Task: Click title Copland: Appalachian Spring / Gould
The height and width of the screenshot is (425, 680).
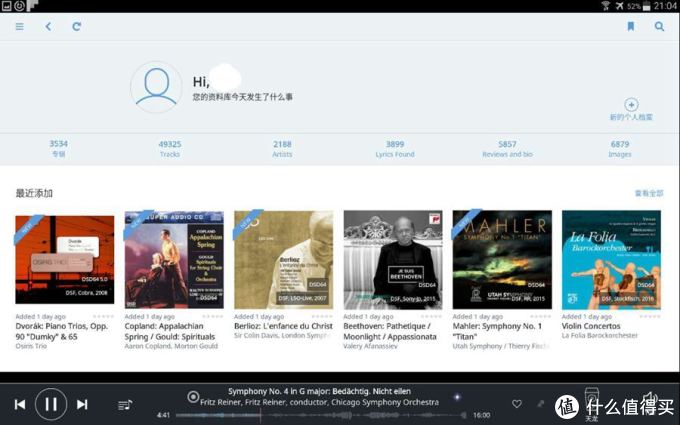Action: [170, 331]
